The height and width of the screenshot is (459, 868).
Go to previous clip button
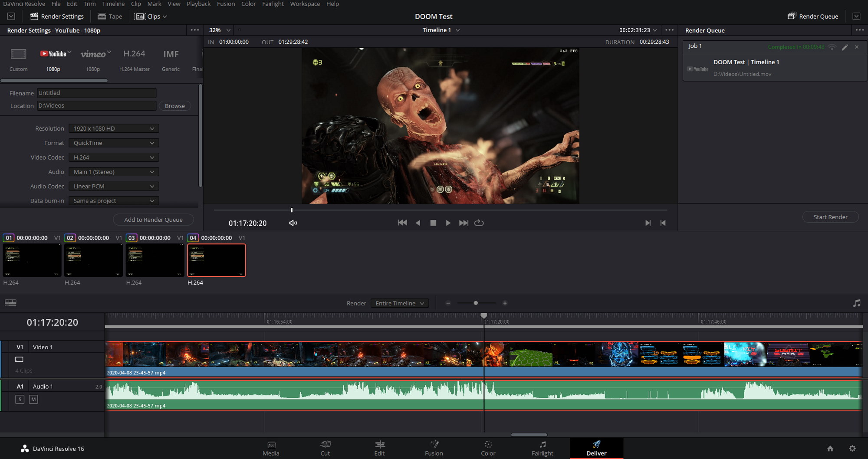(663, 223)
